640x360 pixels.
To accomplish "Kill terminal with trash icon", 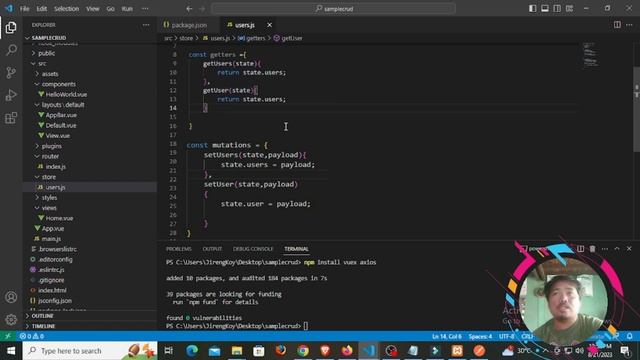I will (592, 249).
